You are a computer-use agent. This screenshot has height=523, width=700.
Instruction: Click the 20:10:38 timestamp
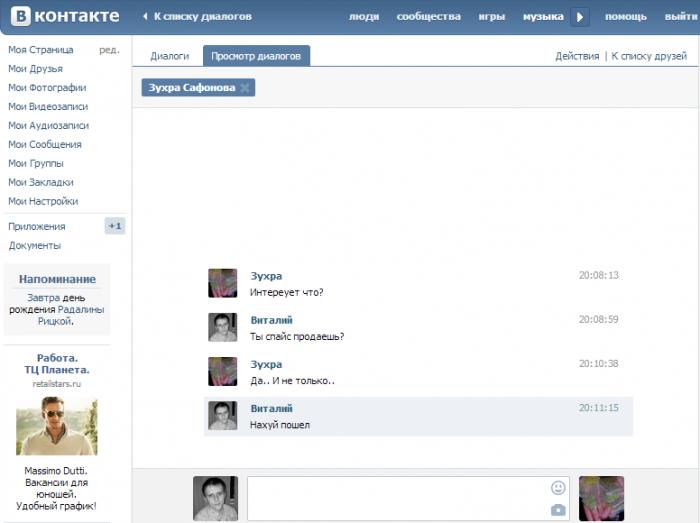coord(599,364)
